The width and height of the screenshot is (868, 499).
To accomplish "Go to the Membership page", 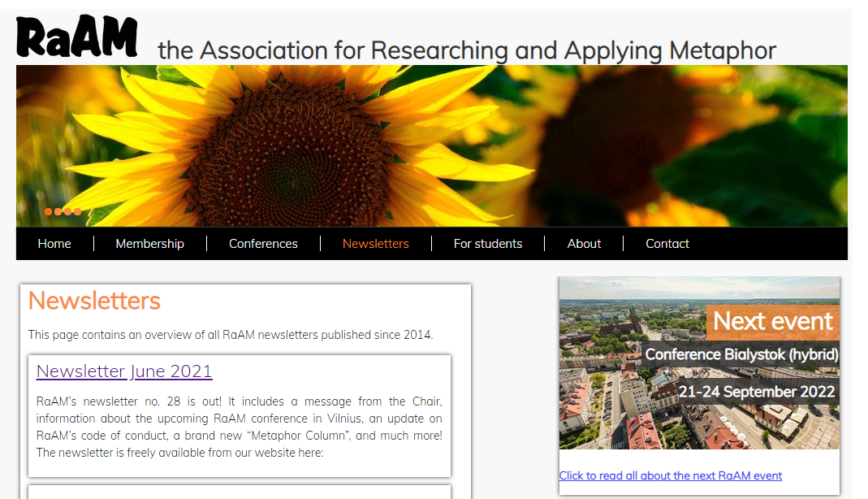I will pos(150,244).
